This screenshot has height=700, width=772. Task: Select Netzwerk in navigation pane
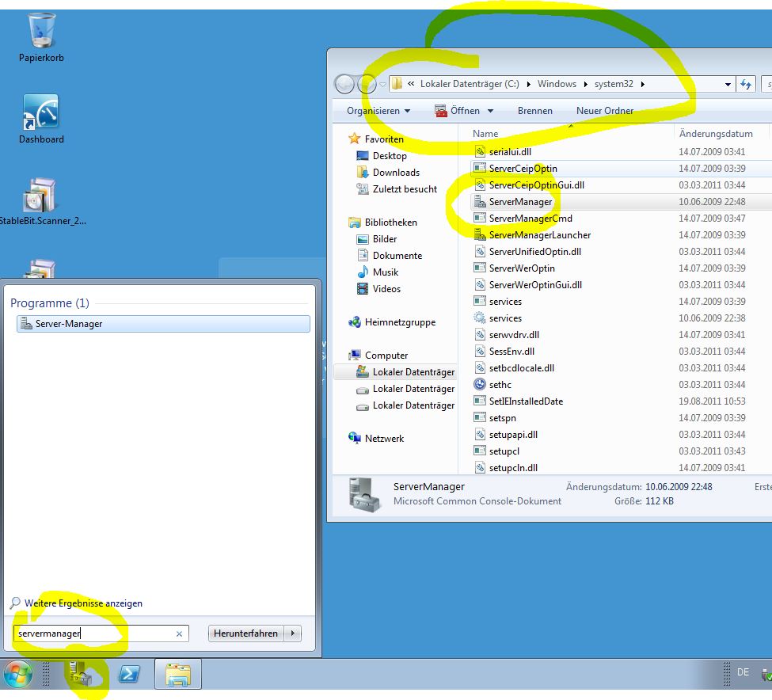pos(384,438)
